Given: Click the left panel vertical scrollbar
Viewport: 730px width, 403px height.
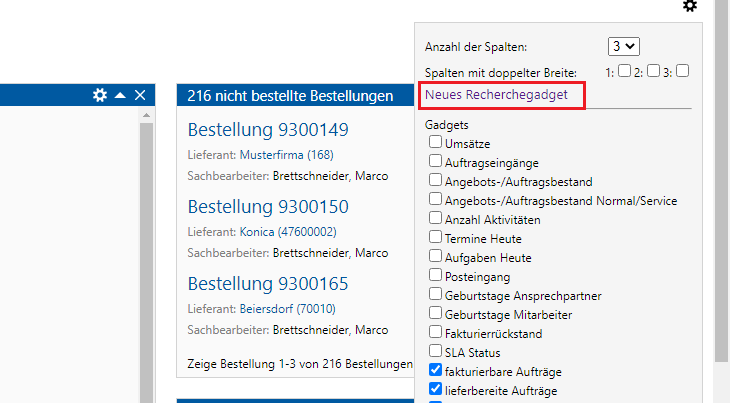Looking at the screenshot, I should point(146,250).
